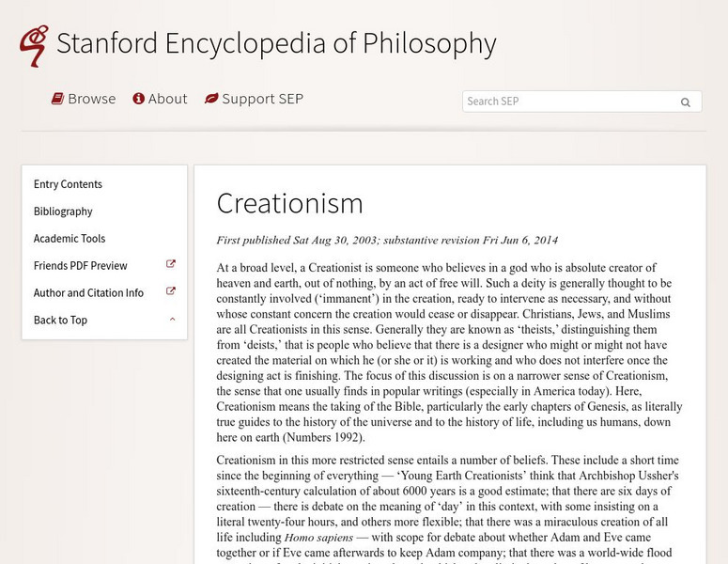Type in the Search SEP field
Viewport: 728px width, 564px height.
pos(568,102)
